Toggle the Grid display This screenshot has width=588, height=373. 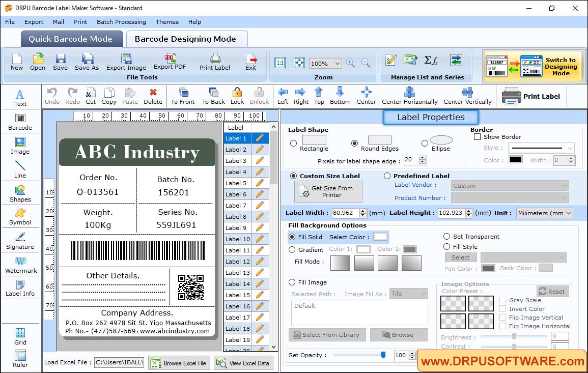point(20,336)
